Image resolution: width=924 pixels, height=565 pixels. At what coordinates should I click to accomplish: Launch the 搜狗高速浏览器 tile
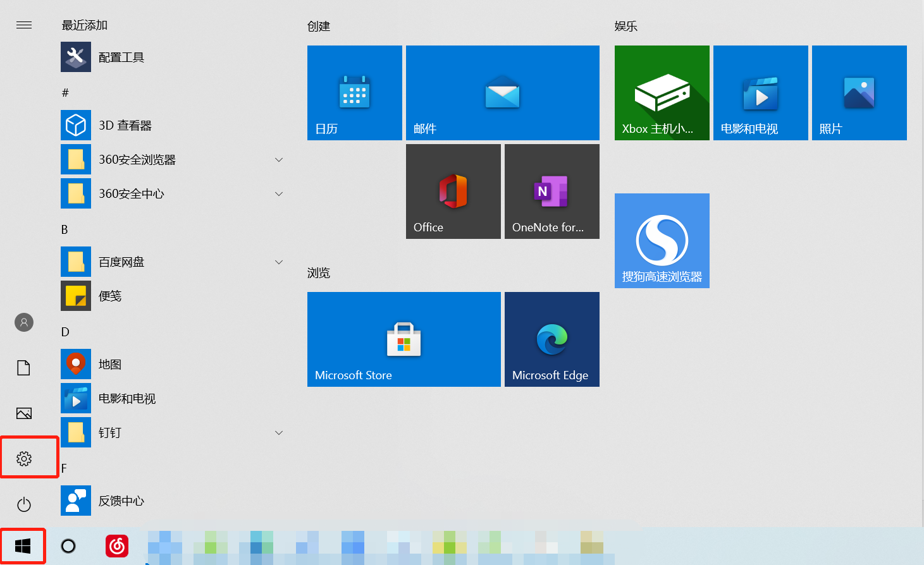[662, 241]
